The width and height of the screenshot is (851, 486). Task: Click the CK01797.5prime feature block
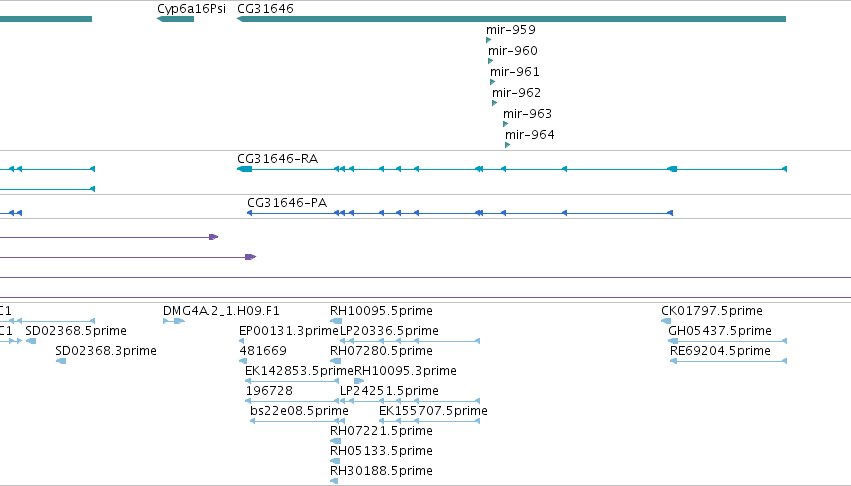point(666,321)
